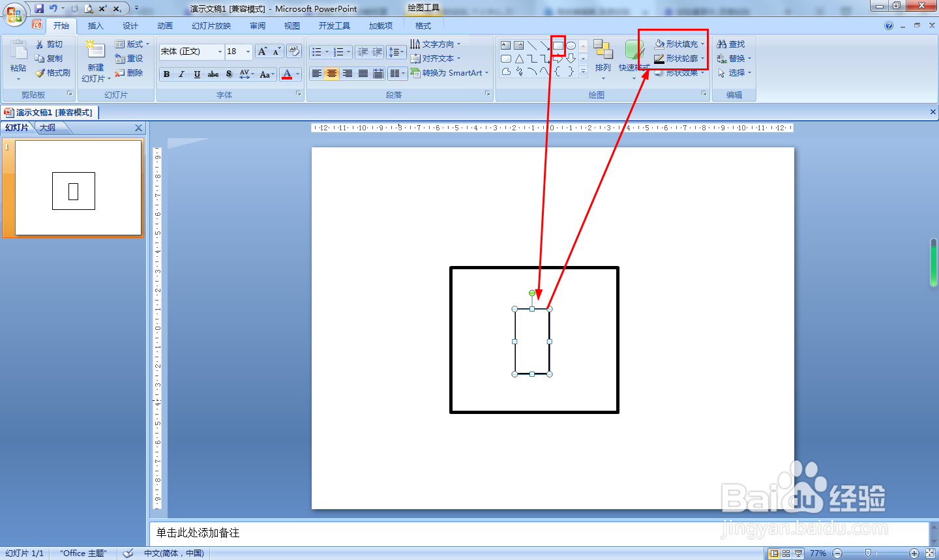Decrease font size with the small A
This screenshot has width=939, height=560.
276,52
